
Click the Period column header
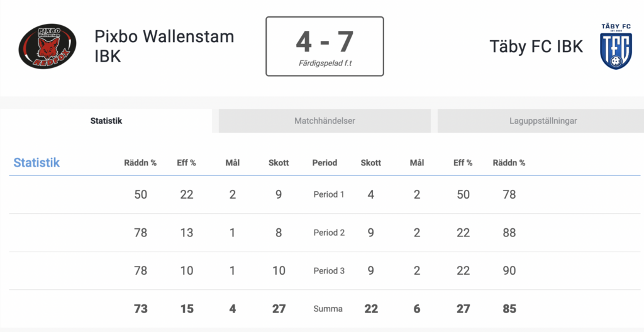pyautogui.click(x=325, y=163)
